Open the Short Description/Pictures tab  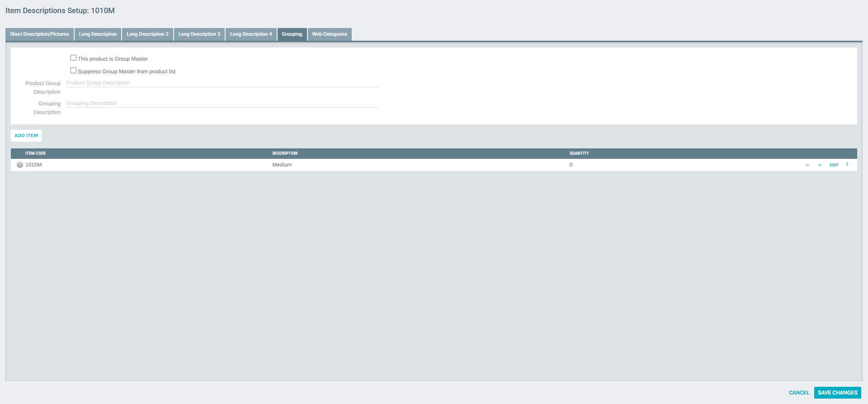[x=39, y=34]
